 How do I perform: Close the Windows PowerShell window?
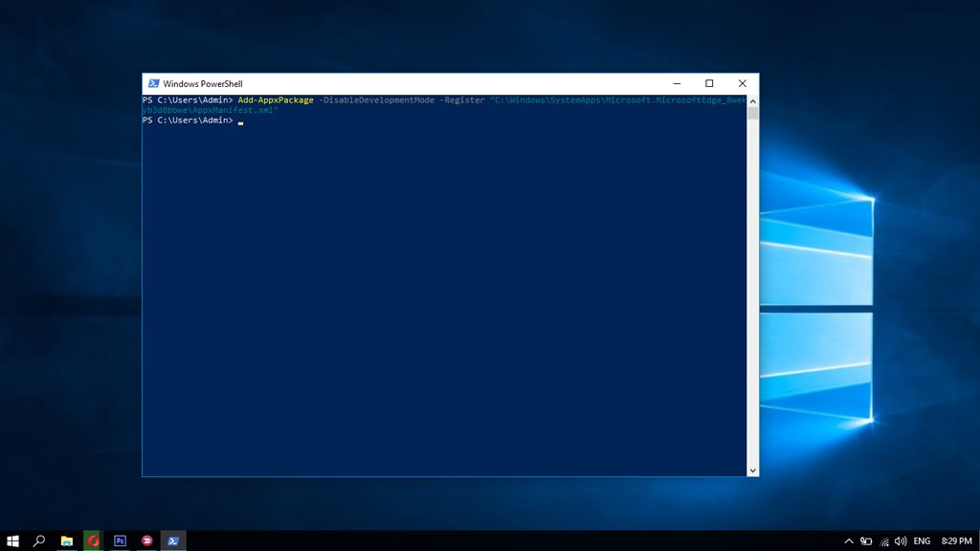743,84
